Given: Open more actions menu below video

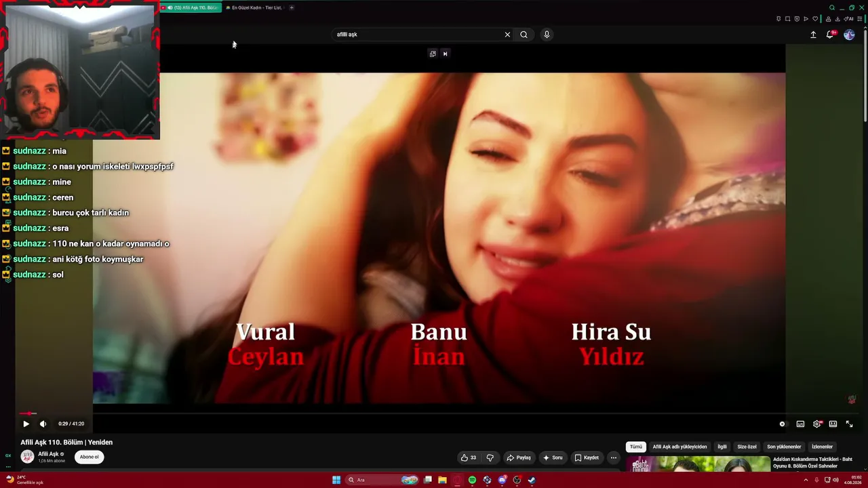Looking at the screenshot, I should 614,457.
